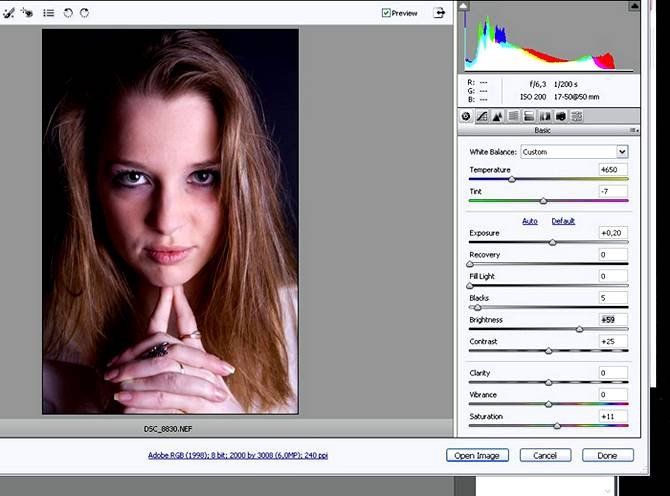Open the Camera Calibration panel tab
Screen dimensions: 670x496
[x=561, y=116]
